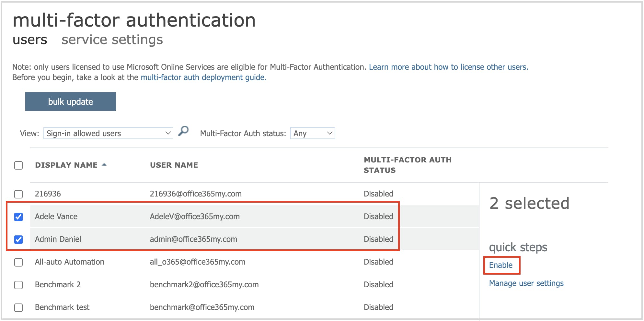Click the Disabled status for Benchmark test
This screenshot has width=644, height=321.
pyautogui.click(x=378, y=307)
